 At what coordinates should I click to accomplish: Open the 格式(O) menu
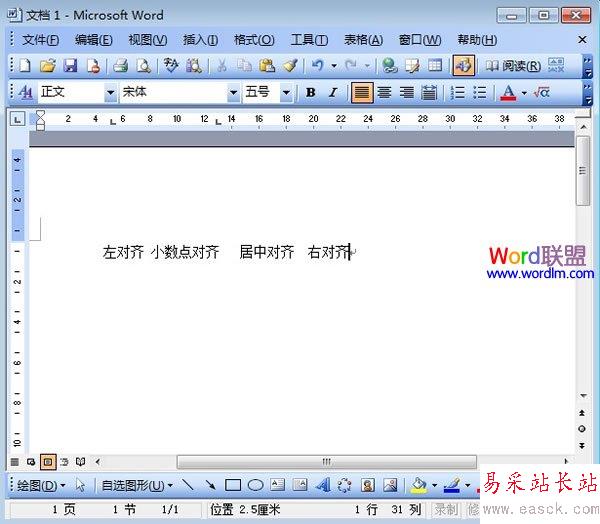pos(254,40)
